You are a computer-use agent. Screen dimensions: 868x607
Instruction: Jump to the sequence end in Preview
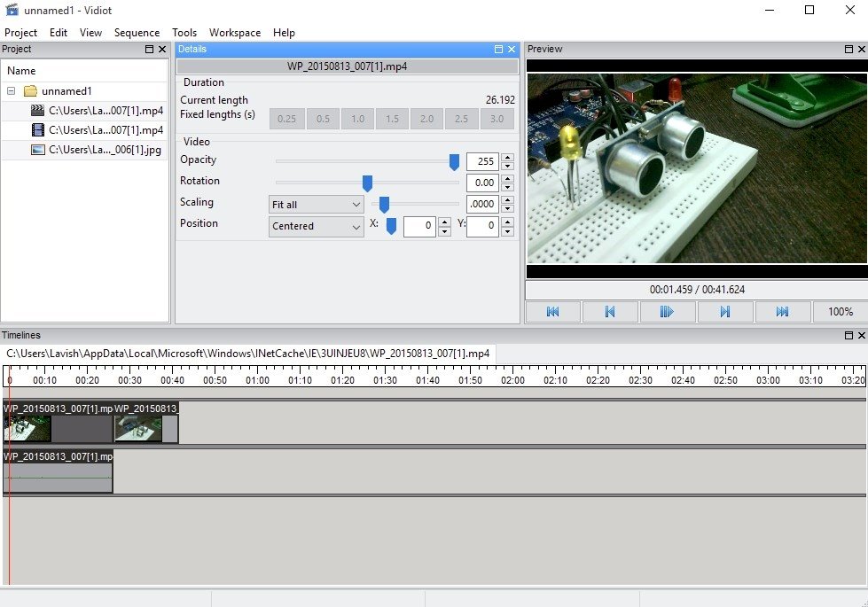point(782,312)
